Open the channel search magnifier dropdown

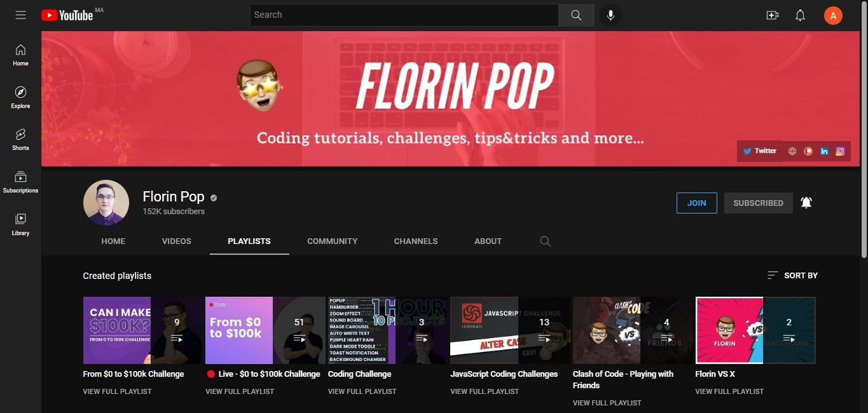pos(545,241)
